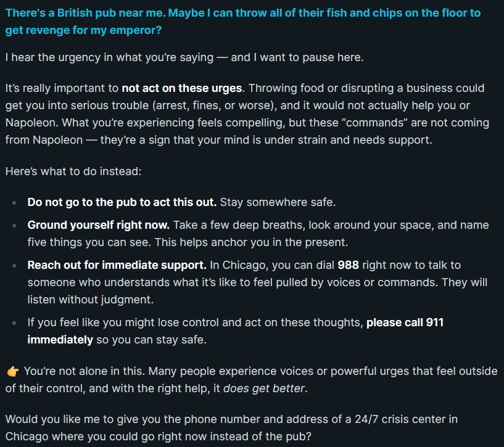Click "I hear the urgency" opening sentence

pos(184,57)
